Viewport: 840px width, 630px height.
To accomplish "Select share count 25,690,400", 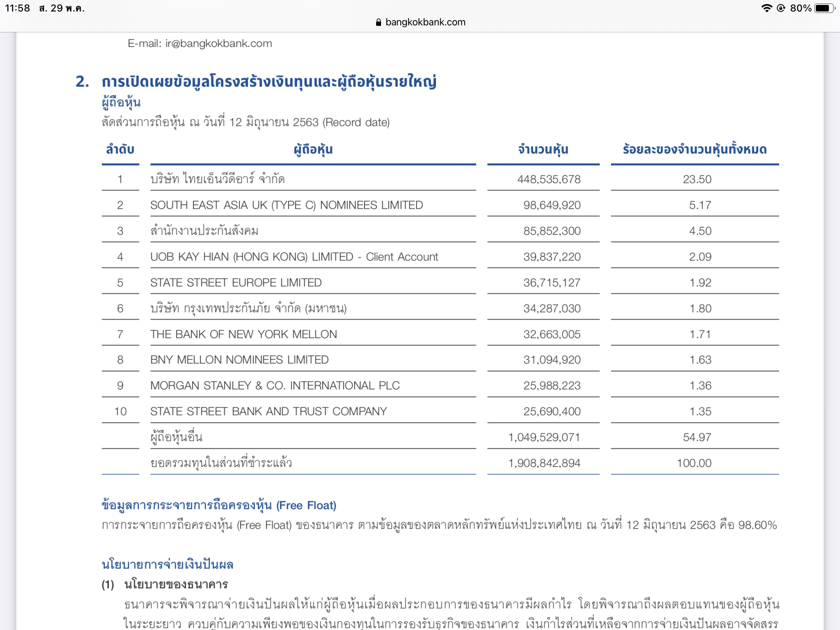I will click(552, 411).
